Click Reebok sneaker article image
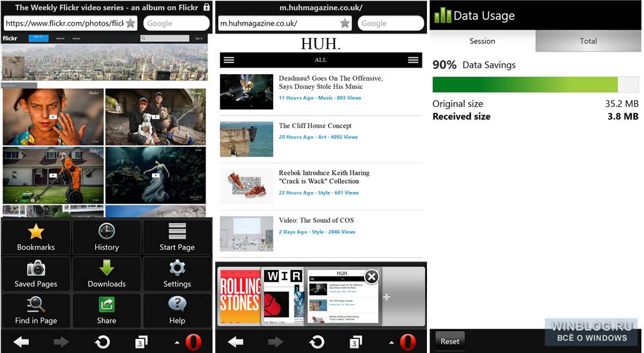The image size is (644, 353). click(x=247, y=187)
